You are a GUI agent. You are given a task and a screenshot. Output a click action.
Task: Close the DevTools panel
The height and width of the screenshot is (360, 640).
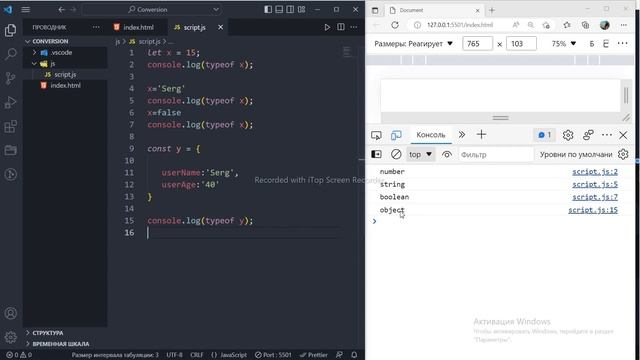[x=623, y=135]
